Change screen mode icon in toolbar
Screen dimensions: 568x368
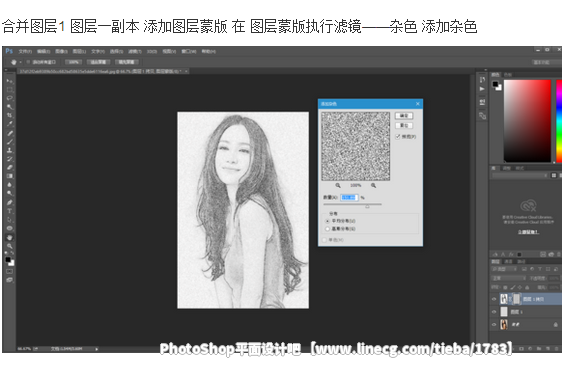tap(9, 280)
